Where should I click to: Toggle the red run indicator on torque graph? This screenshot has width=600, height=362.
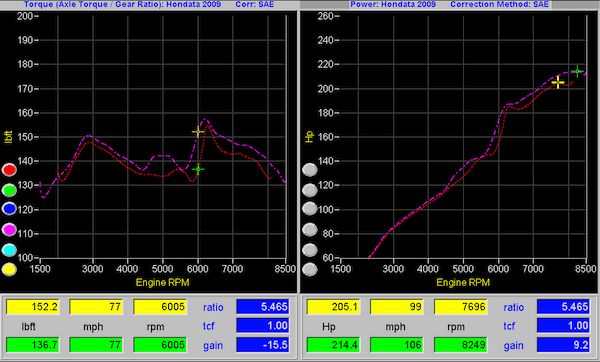point(9,170)
